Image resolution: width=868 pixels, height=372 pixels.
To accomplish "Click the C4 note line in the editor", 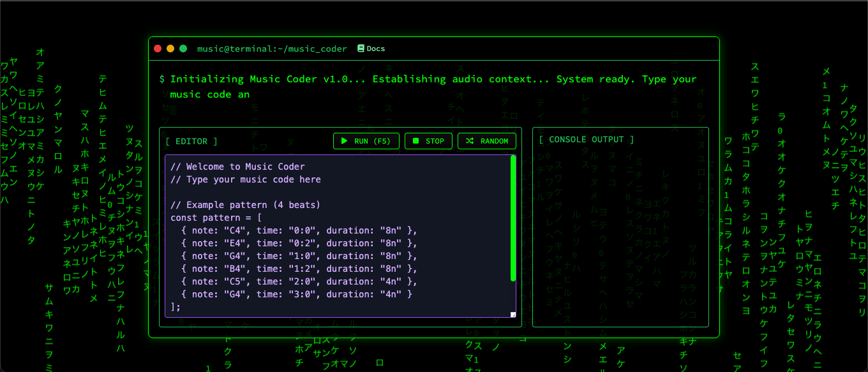I will (x=299, y=230).
